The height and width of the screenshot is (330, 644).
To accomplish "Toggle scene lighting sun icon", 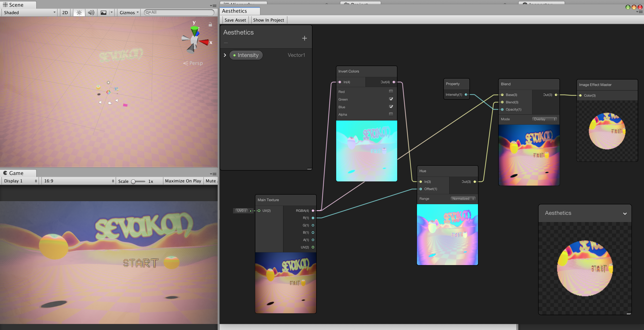I will coord(79,13).
